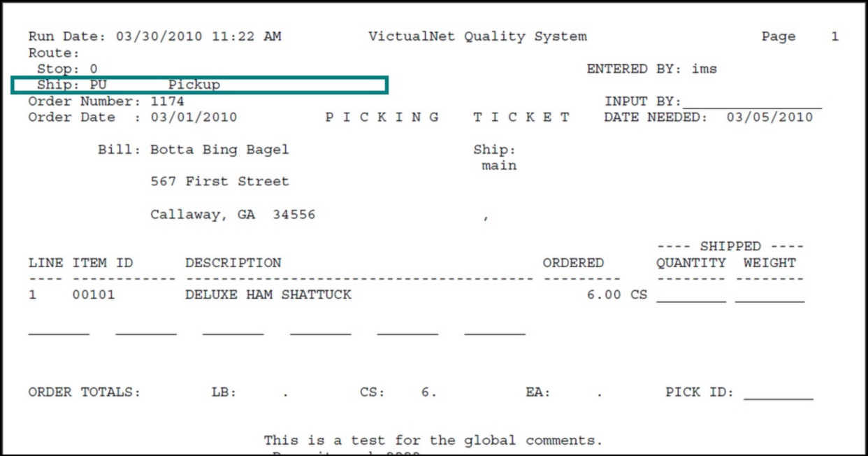Click the 567 First Street address line
The width and height of the screenshot is (868, 456).
219,182
